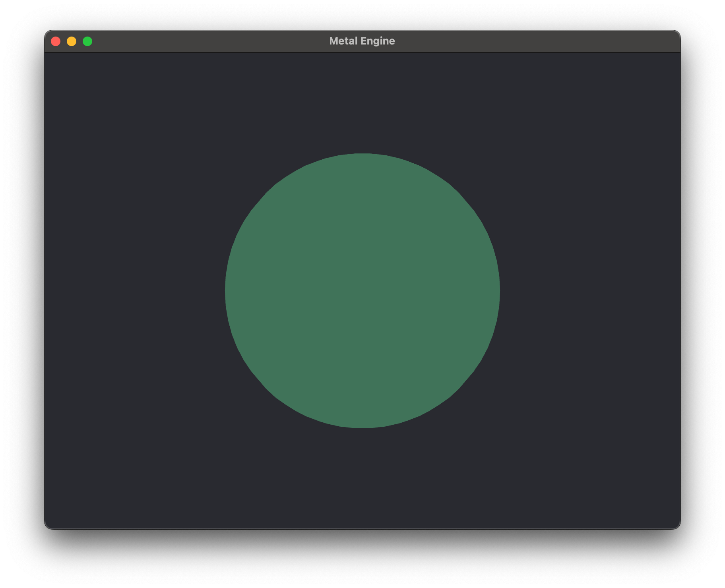
Task: Minimize window using the yellow button
Action: pyautogui.click(x=72, y=41)
